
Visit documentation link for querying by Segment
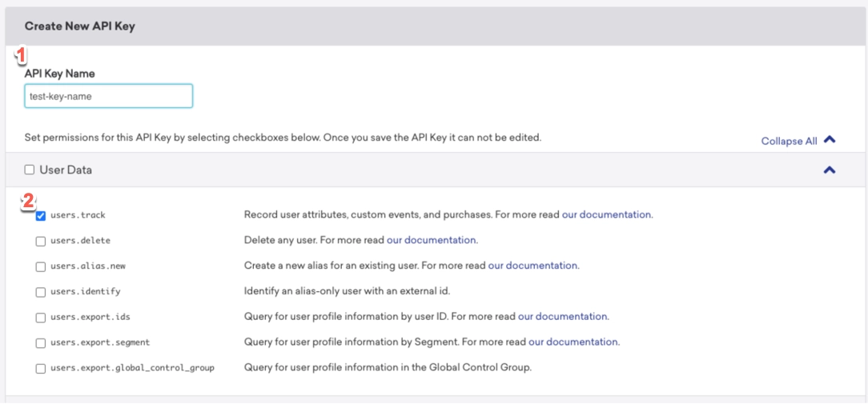coord(573,342)
